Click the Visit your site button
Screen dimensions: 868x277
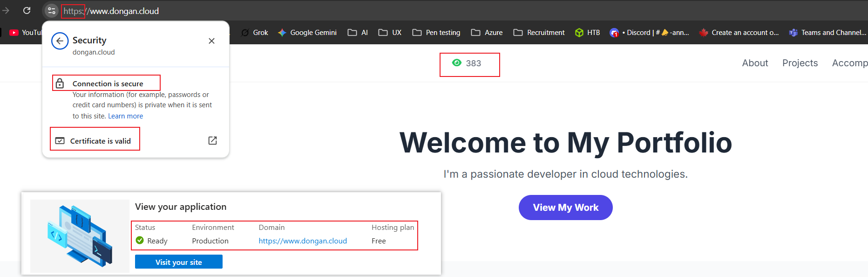178,262
